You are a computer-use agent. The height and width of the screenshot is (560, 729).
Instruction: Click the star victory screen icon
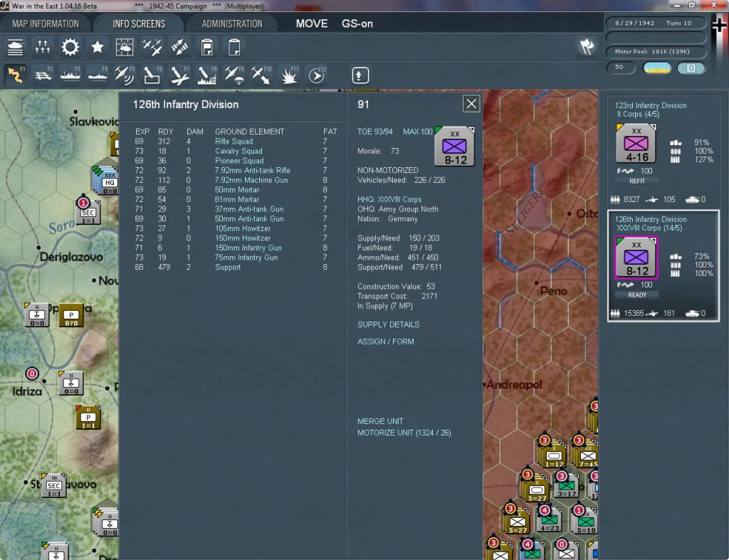click(x=97, y=47)
